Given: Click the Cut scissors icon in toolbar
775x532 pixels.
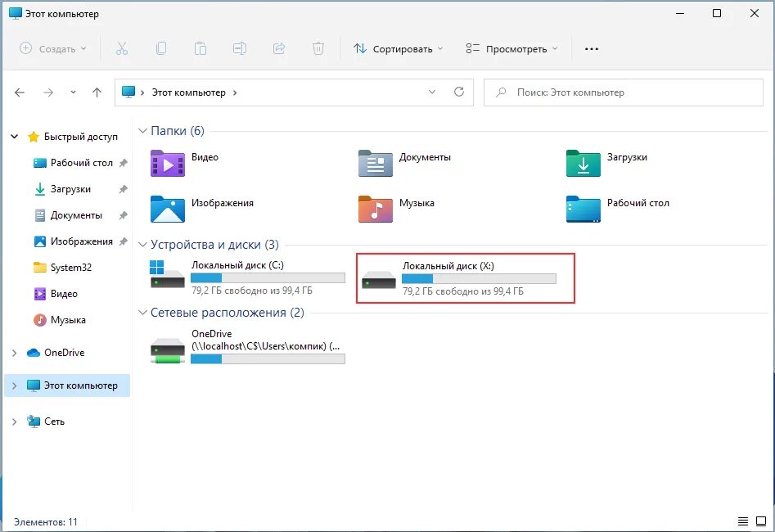Looking at the screenshot, I should coord(122,48).
